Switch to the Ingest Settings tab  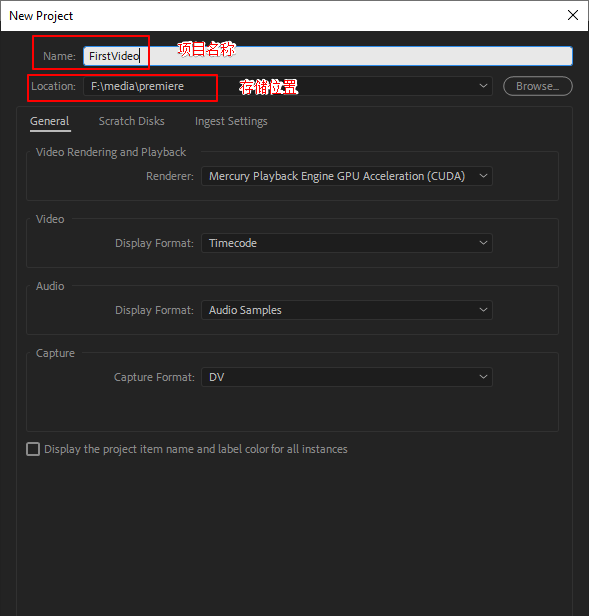click(231, 121)
